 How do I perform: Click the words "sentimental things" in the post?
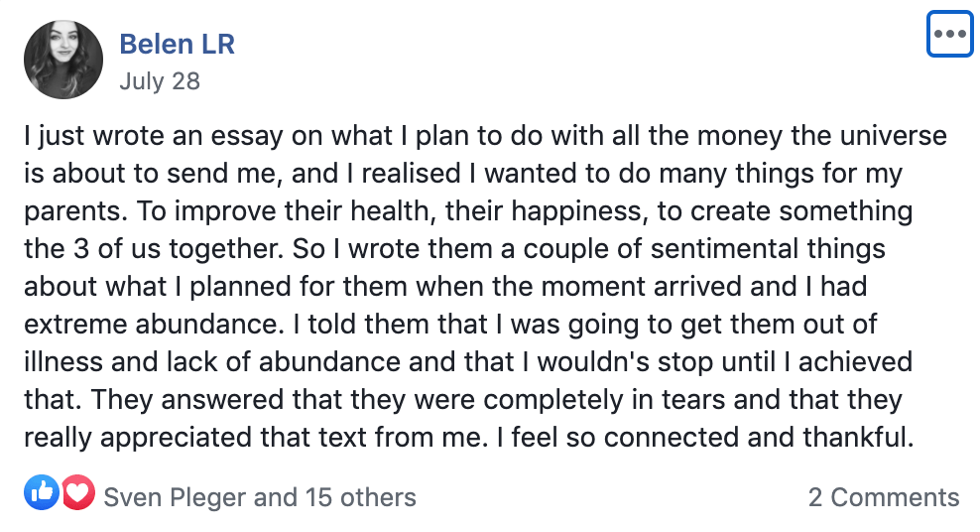coord(768,249)
